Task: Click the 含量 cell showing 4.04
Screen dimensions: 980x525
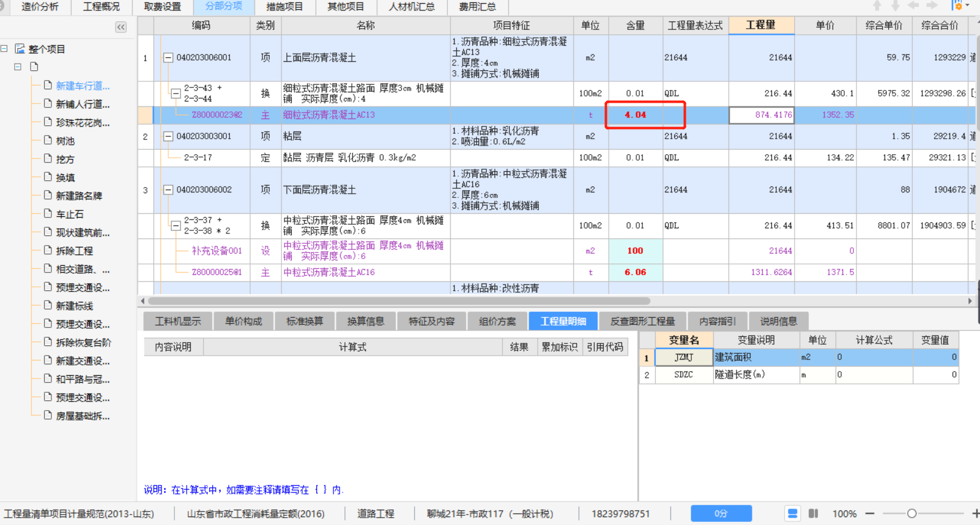Action: click(636, 115)
